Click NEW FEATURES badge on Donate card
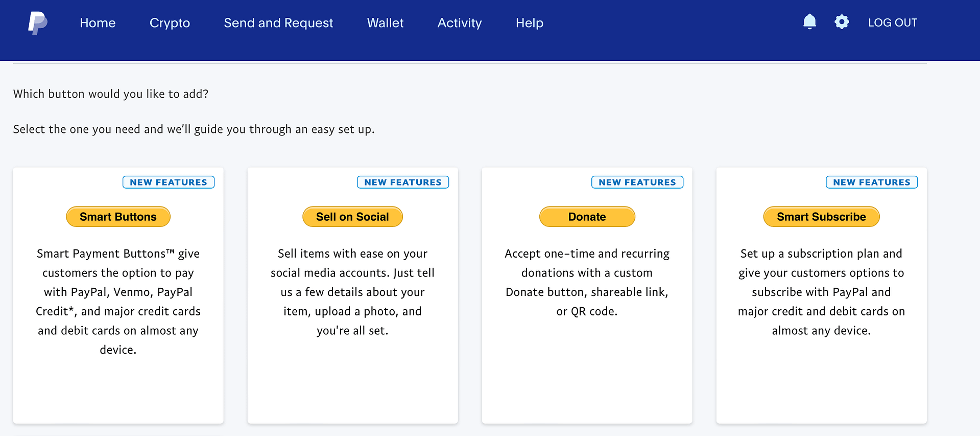 click(637, 182)
